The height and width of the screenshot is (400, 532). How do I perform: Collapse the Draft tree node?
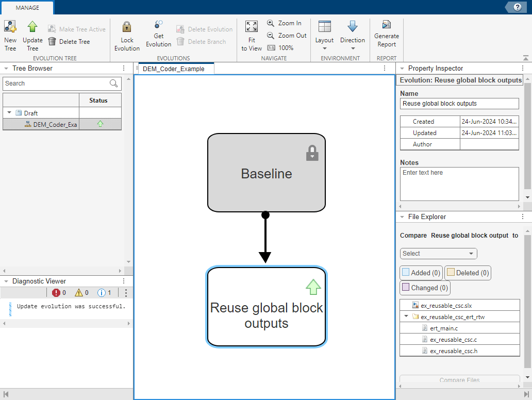[x=9, y=113]
